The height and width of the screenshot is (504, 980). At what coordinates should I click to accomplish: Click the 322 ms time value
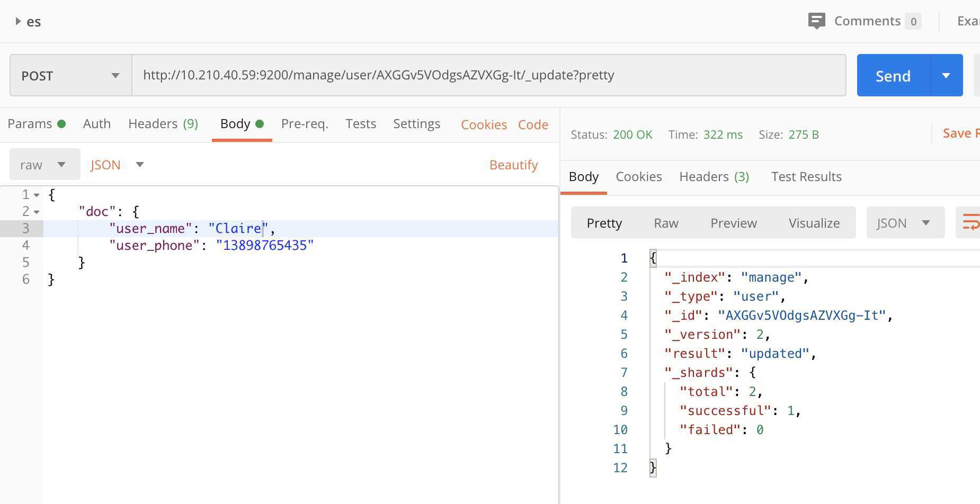coord(723,134)
